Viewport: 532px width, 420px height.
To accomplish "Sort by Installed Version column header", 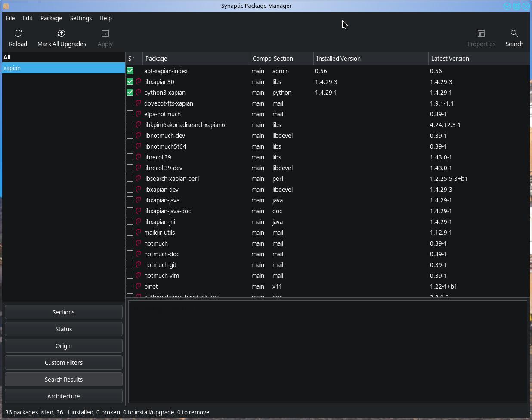I will pyautogui.click(x=371, y=59).
